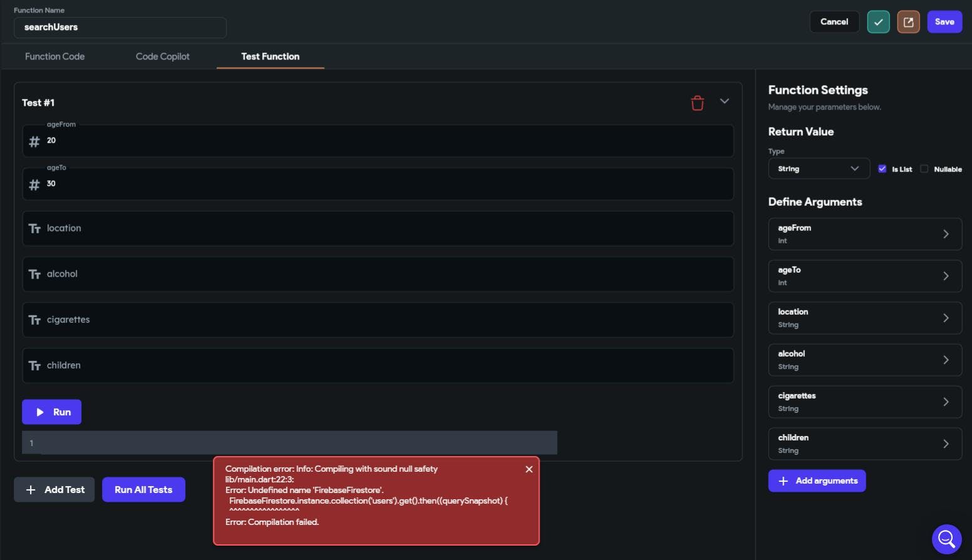
Task: Uncheck the Is List checkbox
Action: click(x=882, y=169)
